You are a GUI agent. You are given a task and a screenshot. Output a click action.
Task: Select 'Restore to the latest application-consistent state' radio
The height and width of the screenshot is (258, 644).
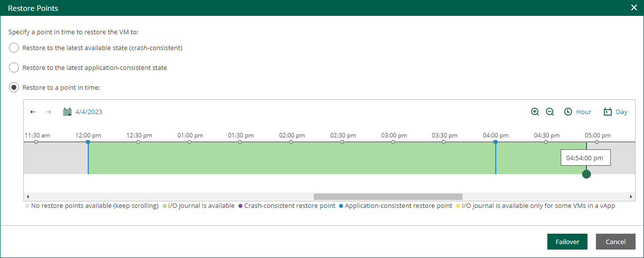pos(14,67)
